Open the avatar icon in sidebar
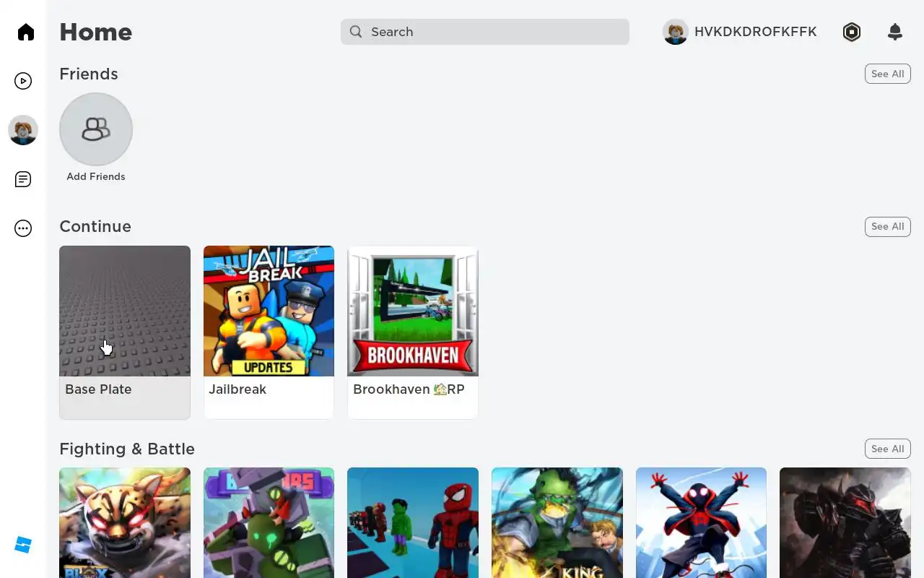 [x=23, y=130]
